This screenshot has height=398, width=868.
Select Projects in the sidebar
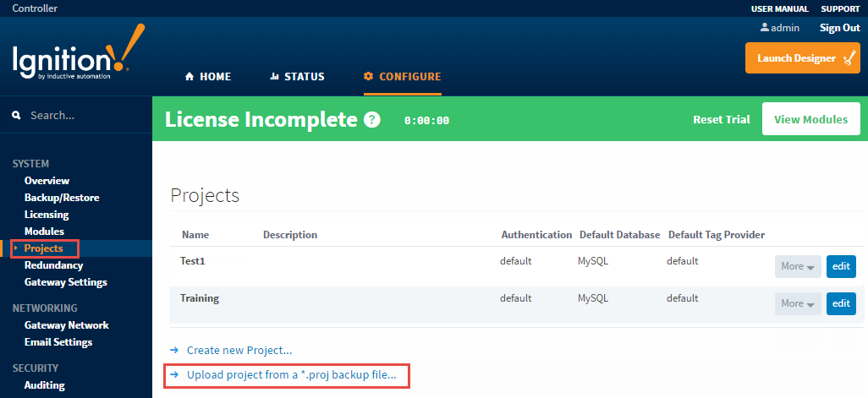[44, 248]
